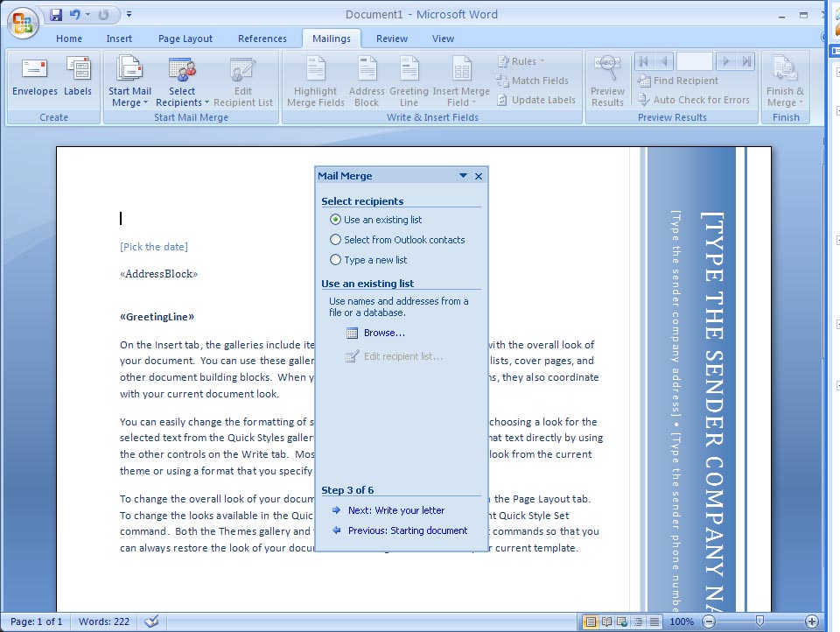This screenshot has height=632, width=840.
Task: Open the Insert tab
Action: (119, 39)
